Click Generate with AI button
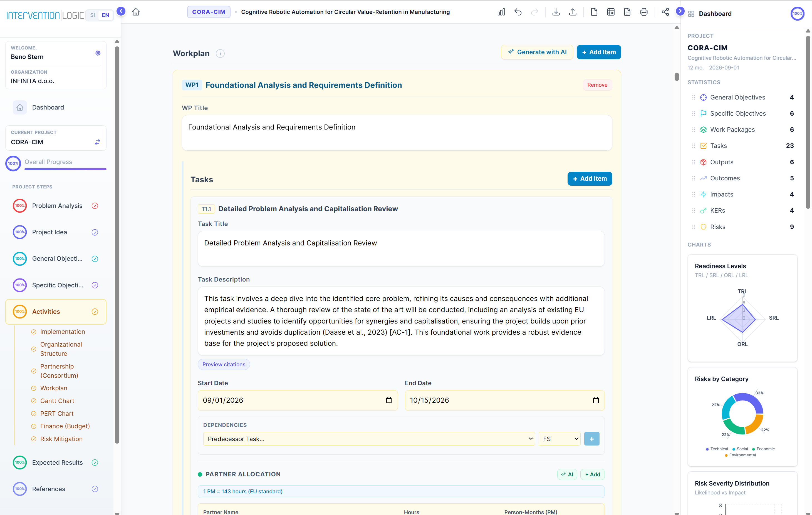812x515 pixels. [537, 52]
